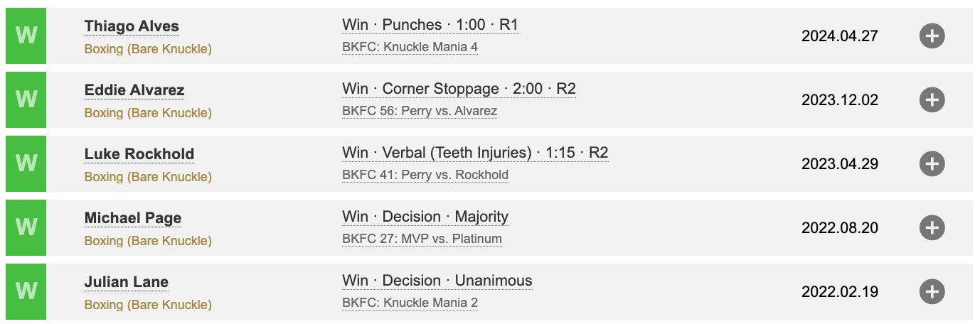Image resolution: width=980 pixels, height=324 pixels.
Task: Click Win · Verbal (Teeth Injuries) result text
Action: coord(475,153)
